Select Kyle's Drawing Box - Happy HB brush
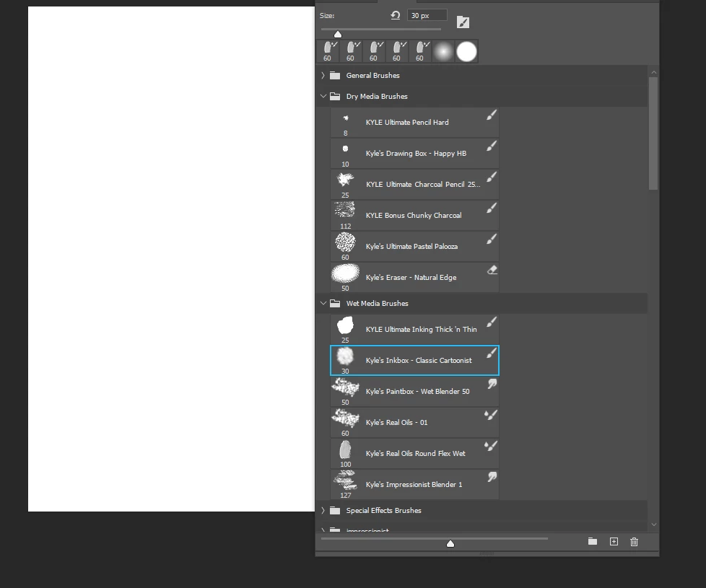This screenshot has height=588, width=706. point(414,154)
